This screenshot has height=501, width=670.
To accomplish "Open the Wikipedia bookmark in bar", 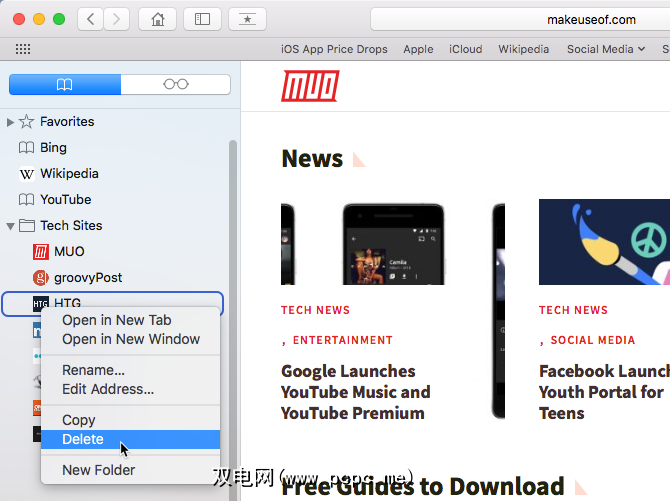I will click(x=523, y=50).
